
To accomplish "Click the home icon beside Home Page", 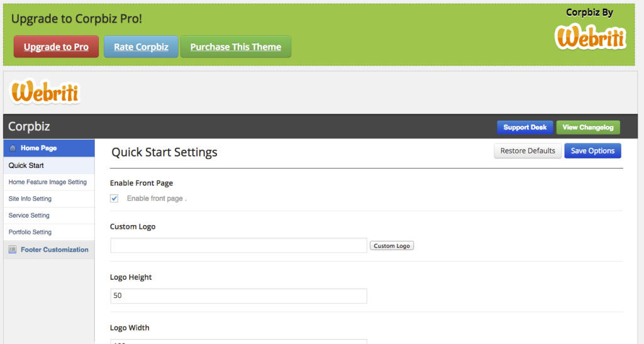I will (x=13, y=148).
